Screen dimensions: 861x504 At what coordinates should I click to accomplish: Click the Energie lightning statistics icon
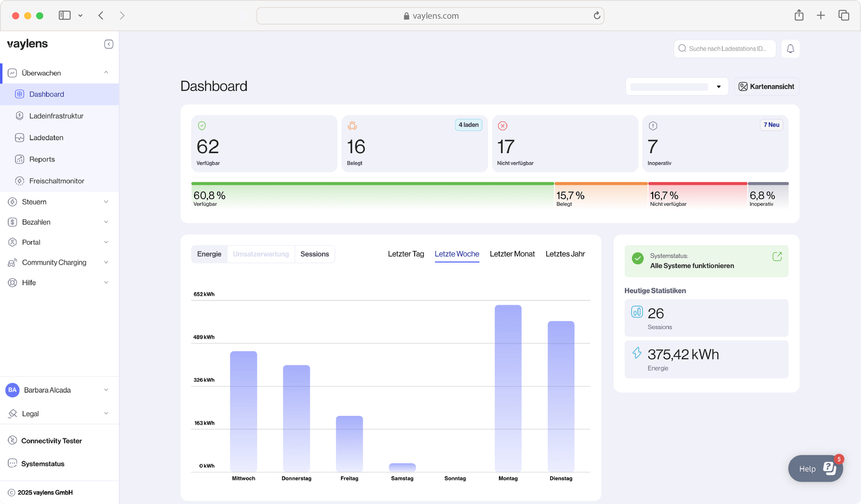click(x=637, y=353)
